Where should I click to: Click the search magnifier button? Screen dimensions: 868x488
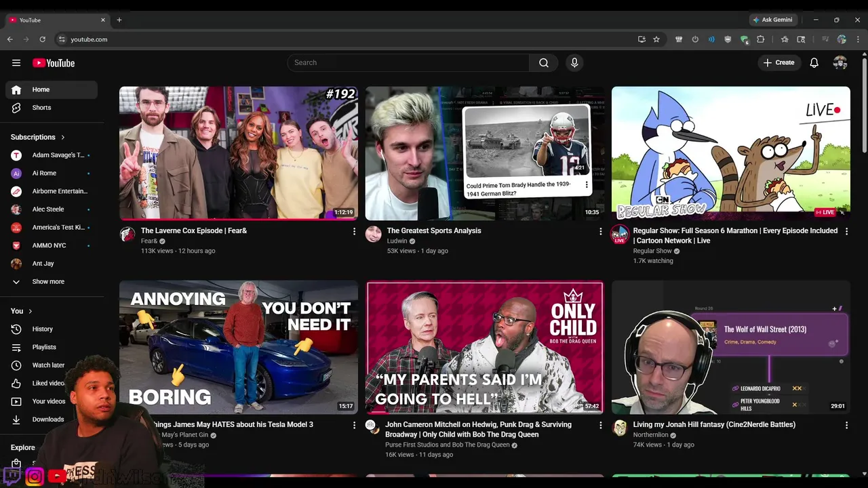[544, 62]
